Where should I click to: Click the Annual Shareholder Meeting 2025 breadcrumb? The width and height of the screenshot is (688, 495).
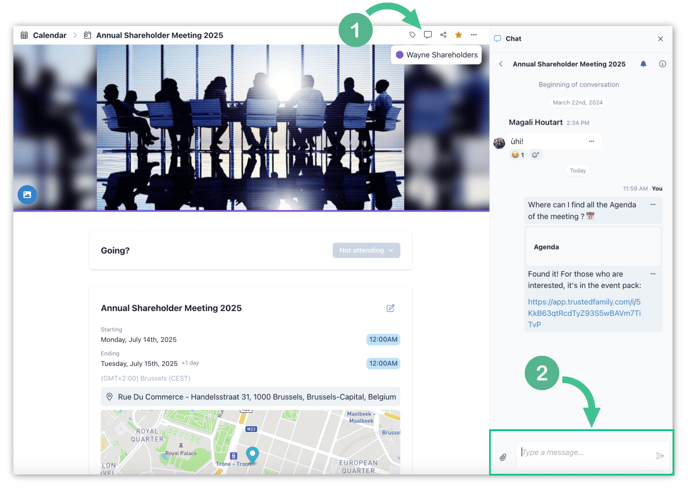pyautogui.click(x=160, y=35)
